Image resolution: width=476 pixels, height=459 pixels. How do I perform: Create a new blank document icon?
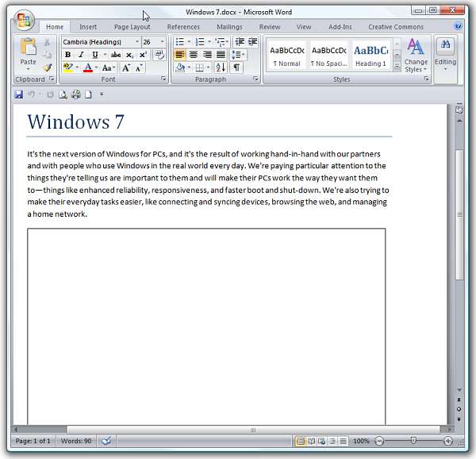(x=88, y=94)
